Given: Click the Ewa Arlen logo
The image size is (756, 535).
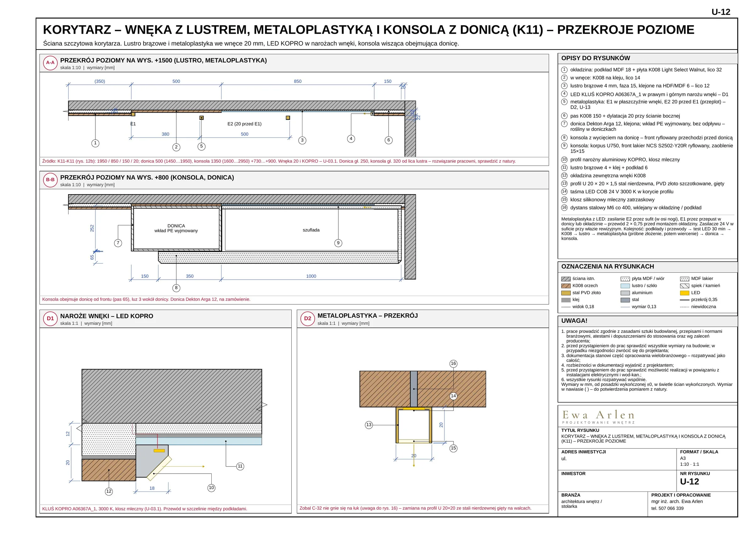Looking at the screenshot, I should 598,417.
